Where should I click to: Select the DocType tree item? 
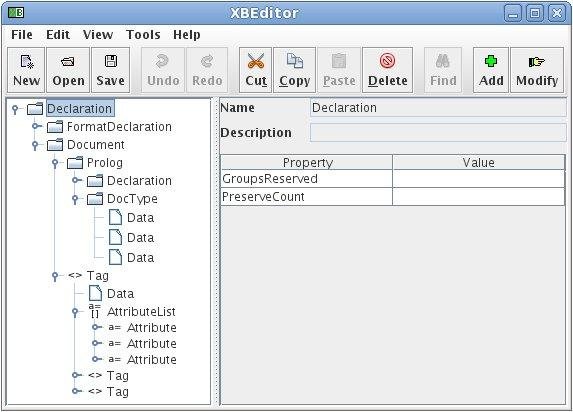click(132, 199)
